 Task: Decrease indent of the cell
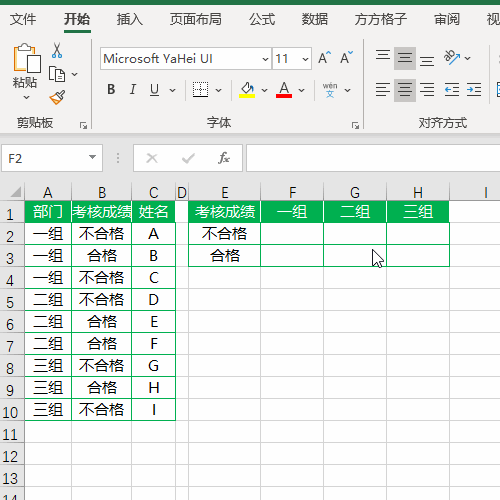(452, 90)
